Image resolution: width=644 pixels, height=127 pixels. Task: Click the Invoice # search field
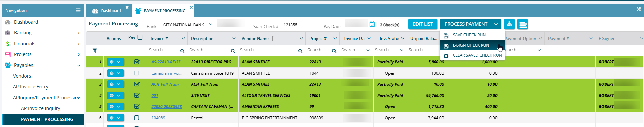(164, 50)
